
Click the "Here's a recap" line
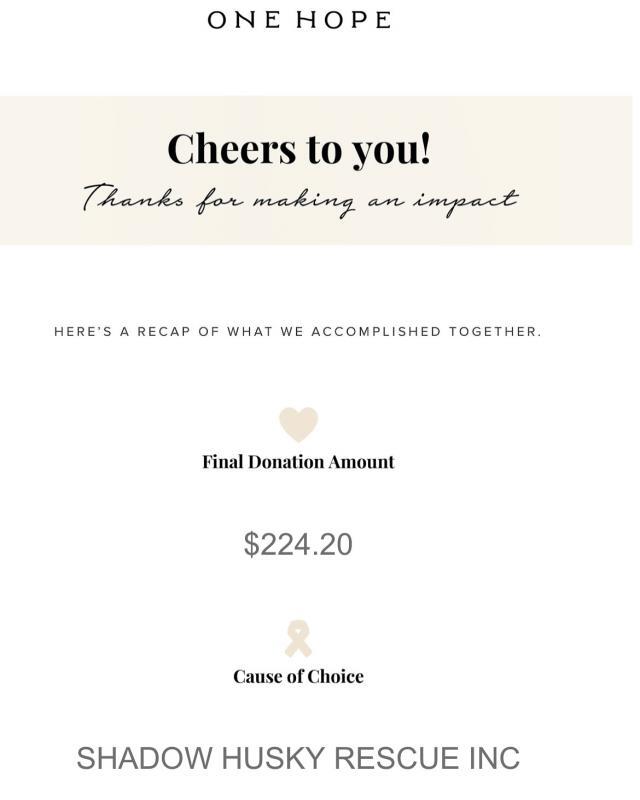pos(298,332)
